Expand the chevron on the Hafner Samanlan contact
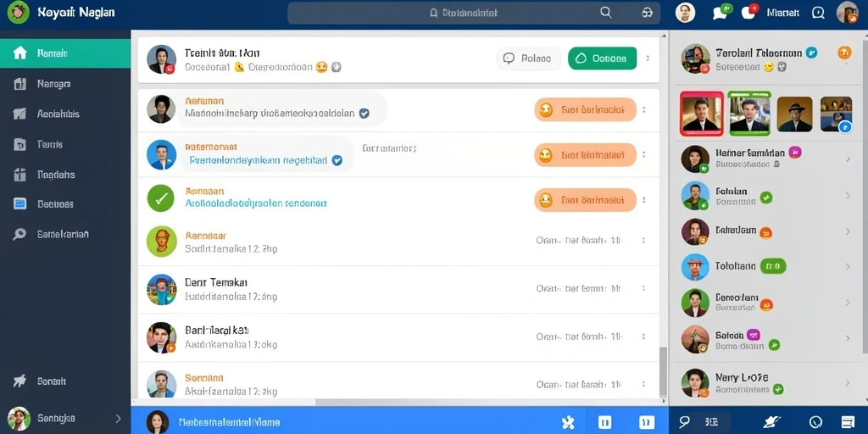Viewport: 868px width, 434px height. coord(848,159)
